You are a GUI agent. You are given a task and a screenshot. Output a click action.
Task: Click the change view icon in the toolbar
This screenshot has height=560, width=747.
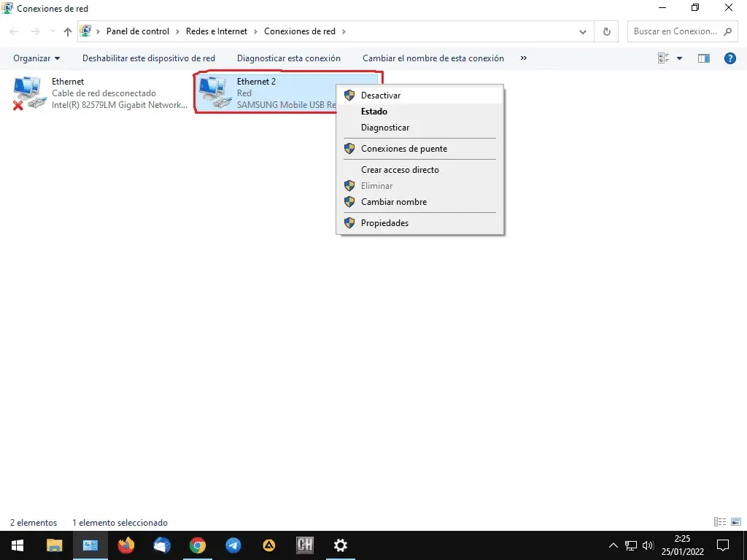click(664, 58)
